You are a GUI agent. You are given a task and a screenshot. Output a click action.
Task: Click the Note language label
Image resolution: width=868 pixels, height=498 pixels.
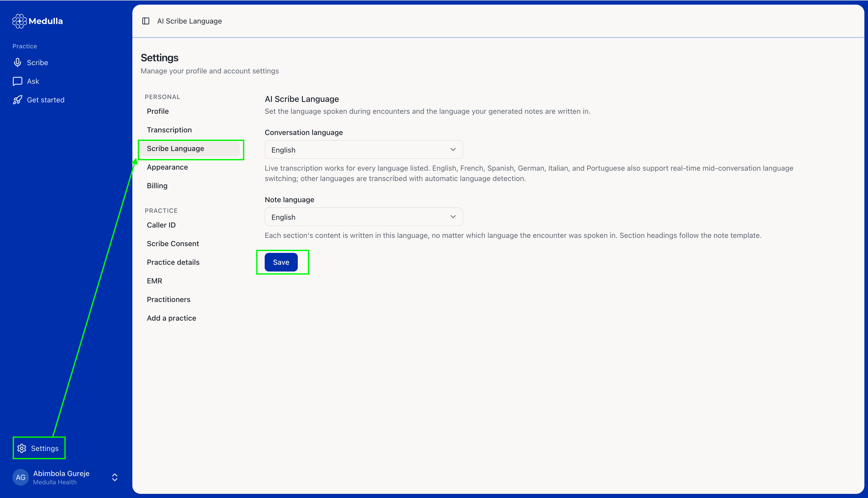point(289,200)
